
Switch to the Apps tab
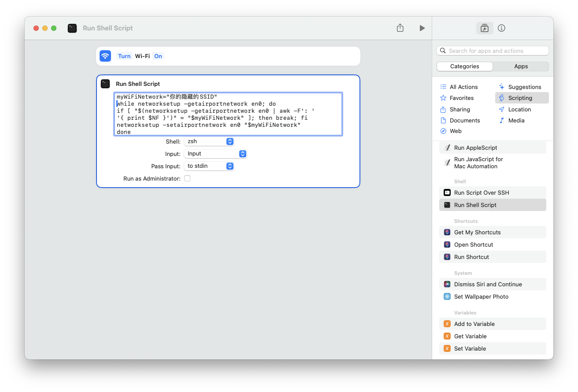pos(521,66)
